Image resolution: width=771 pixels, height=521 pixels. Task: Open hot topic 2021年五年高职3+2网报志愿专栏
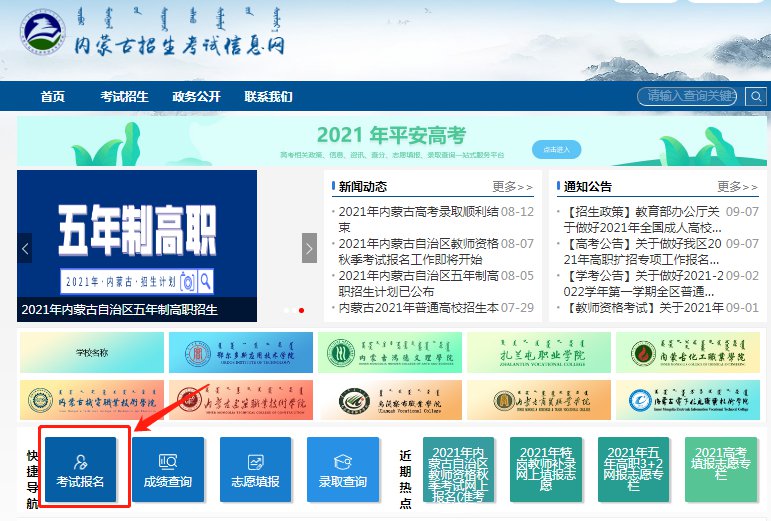point(633,469)
